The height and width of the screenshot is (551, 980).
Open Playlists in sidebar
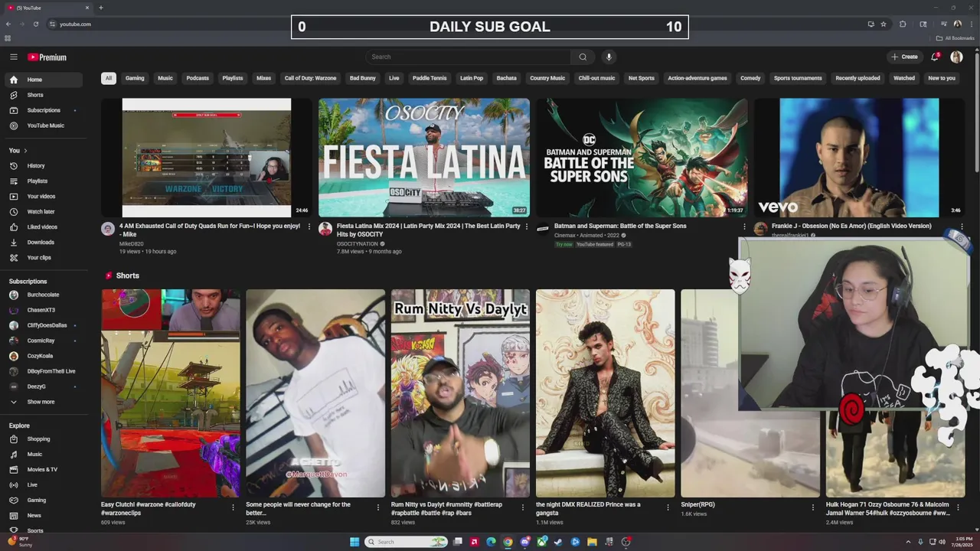43,181
